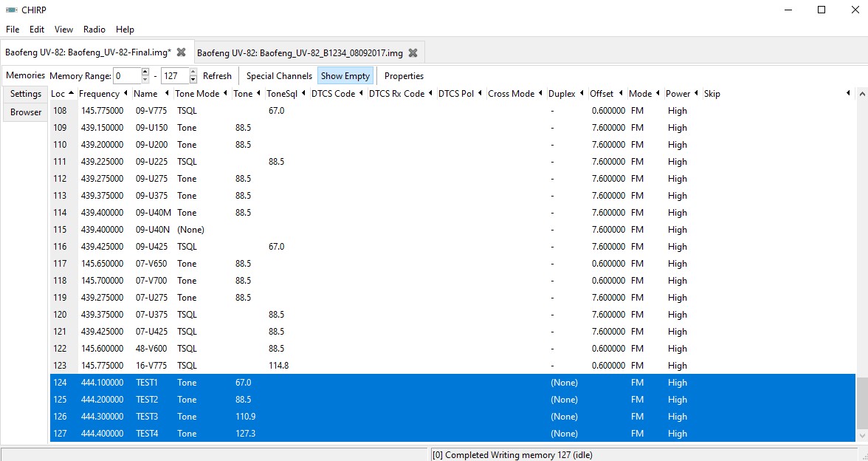Click the Completed Writing memory 127 status text

(512, 455)
